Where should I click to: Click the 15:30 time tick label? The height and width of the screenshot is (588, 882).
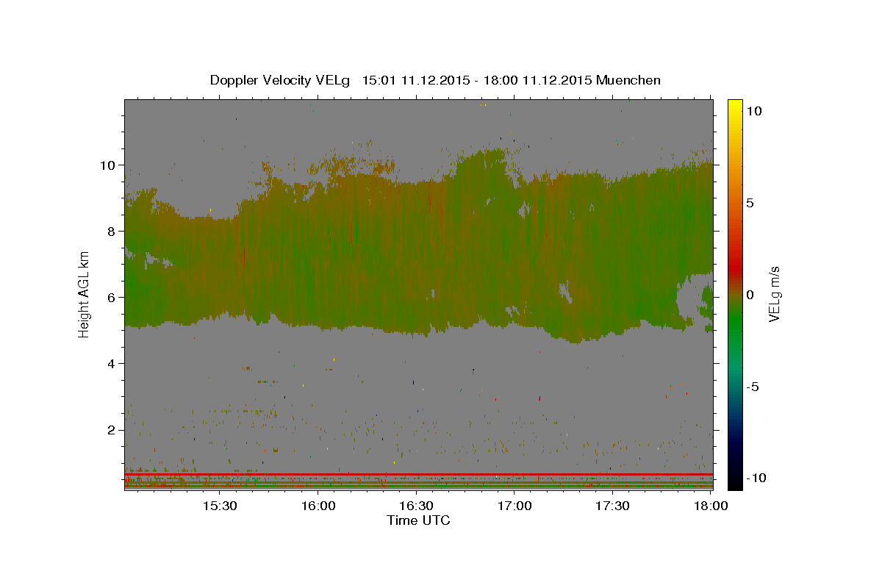(220, 506)
